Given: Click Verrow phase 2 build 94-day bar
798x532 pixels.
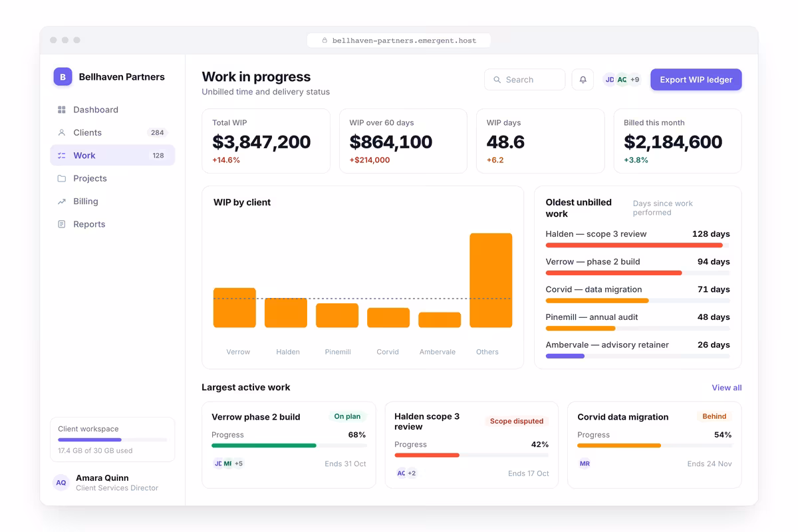Looking at the screenshot, I should click(638, 273).
